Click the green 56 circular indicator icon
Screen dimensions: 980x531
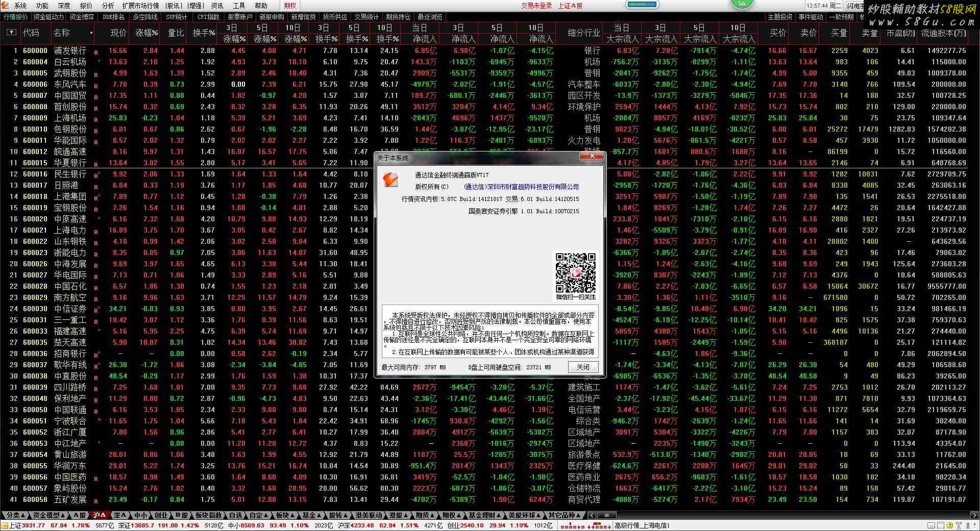[x=742, y=4]
